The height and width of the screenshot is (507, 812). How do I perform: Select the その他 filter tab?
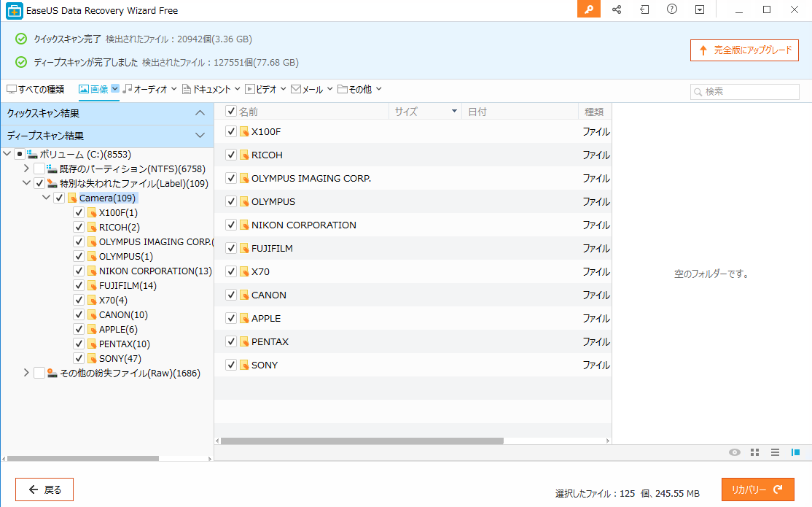tap(355, 89)
